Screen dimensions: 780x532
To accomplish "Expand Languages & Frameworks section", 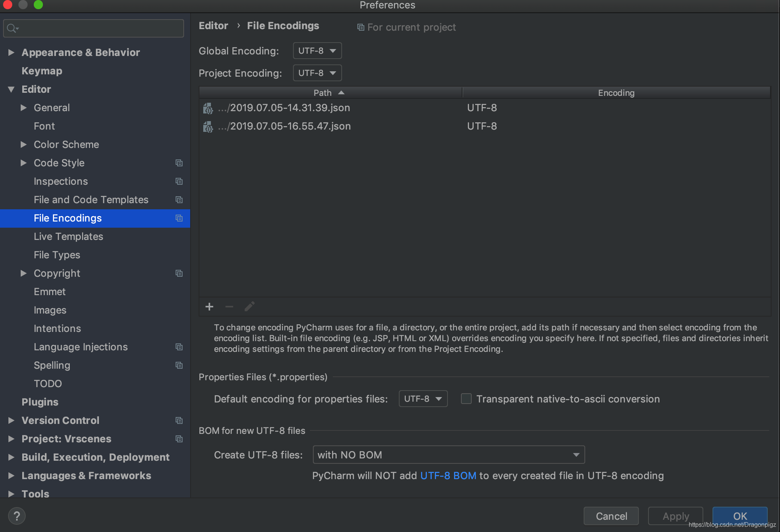I will click(11, 476).
